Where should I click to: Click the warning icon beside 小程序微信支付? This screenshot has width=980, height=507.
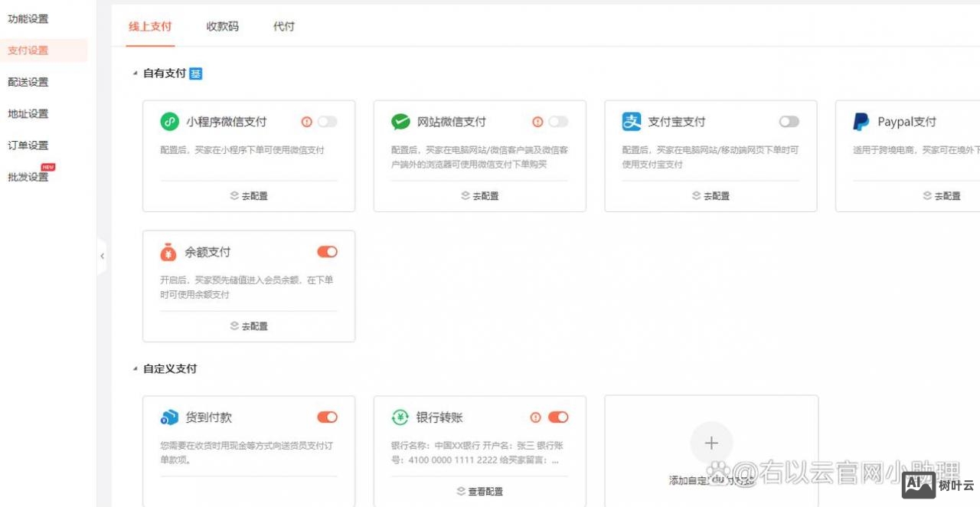coord(307,121)
